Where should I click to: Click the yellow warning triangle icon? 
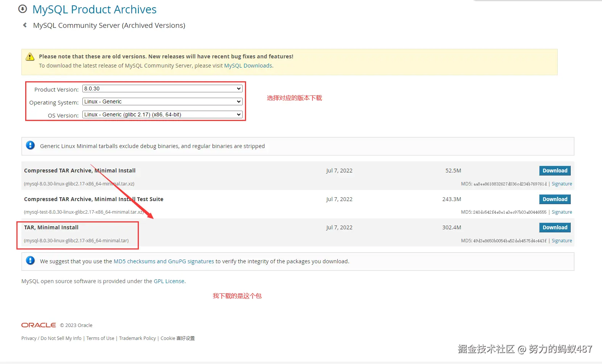point(30,57)
